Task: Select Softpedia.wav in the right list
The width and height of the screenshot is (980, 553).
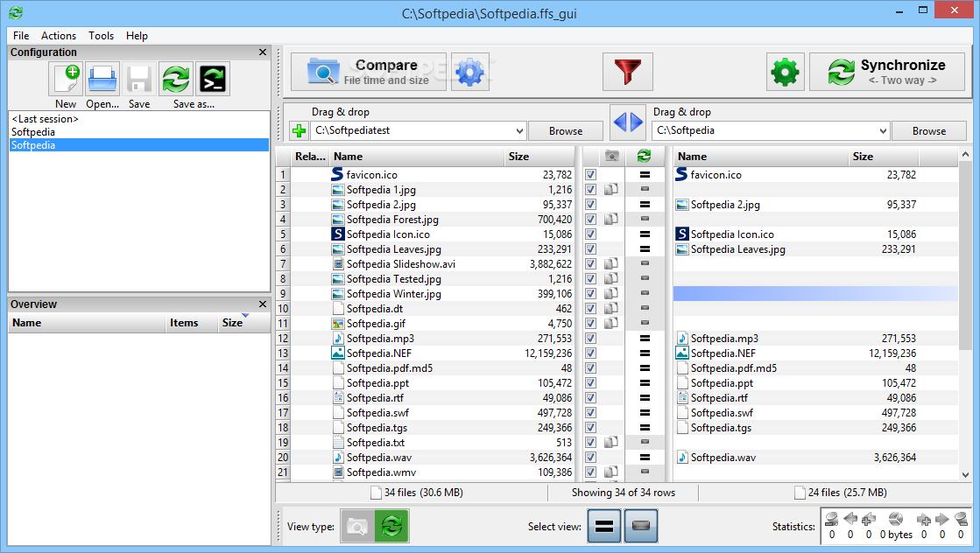Action: (723, 458)
